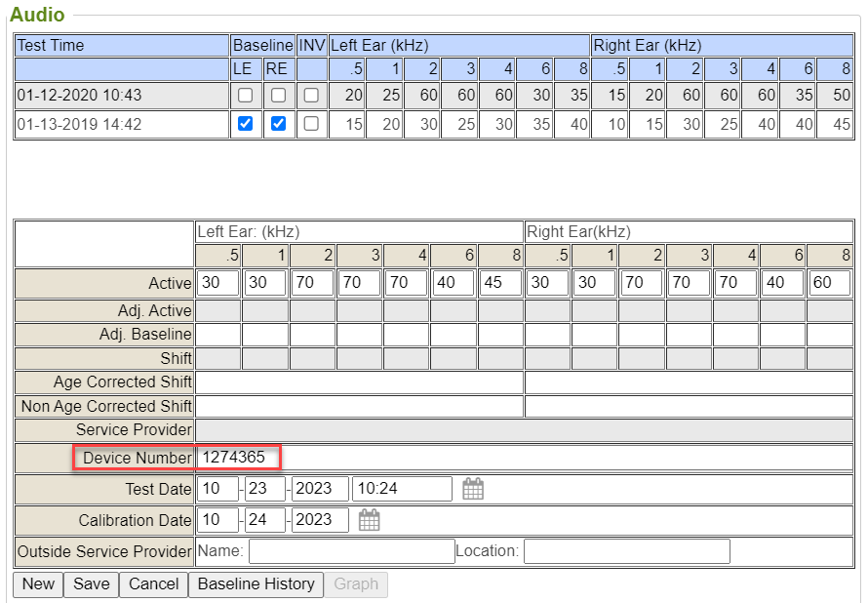Cancel the current audio entry

click(154, 584)
